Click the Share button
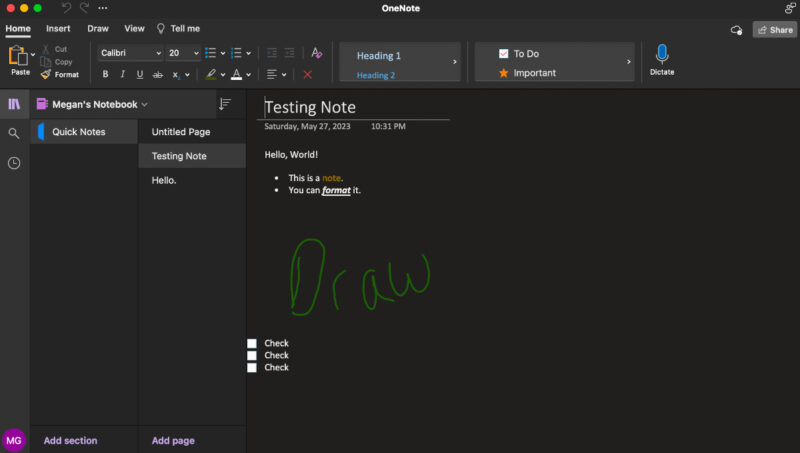Image resolution: width=800 pixels, height=453 pixels. click(774, 30)
